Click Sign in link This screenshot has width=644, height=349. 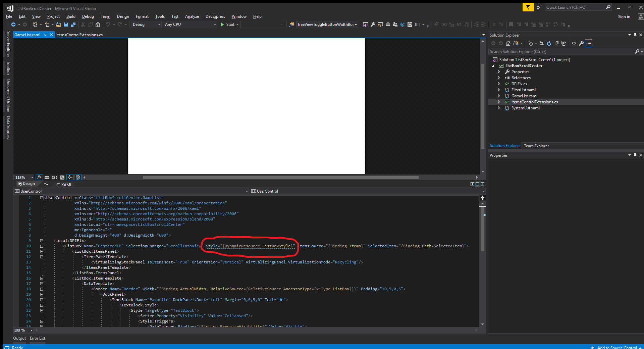624,17
